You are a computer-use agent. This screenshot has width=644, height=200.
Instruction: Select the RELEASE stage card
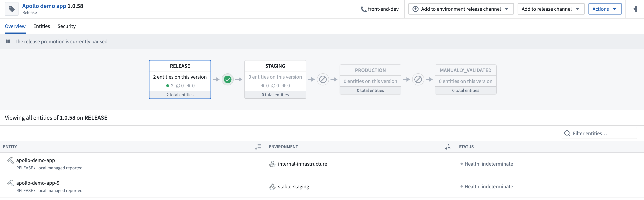click(180, 80)
